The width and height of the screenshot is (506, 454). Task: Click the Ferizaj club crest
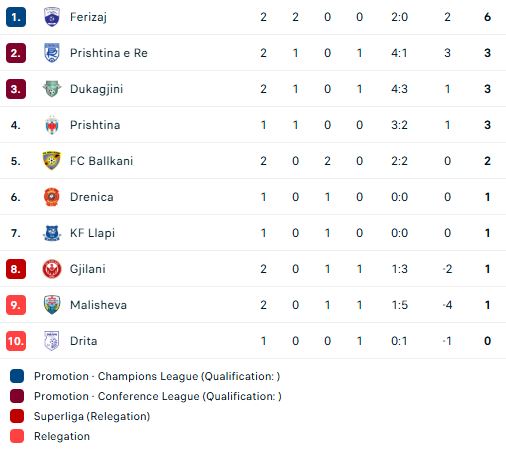52,17
